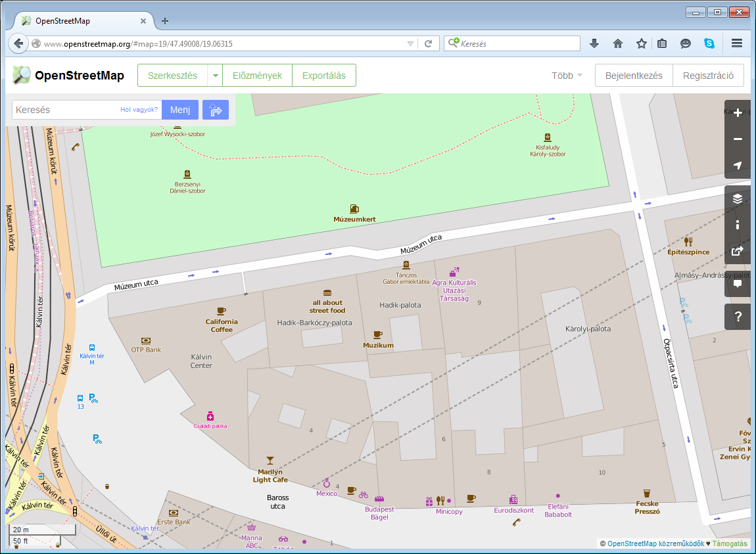Click the Baross utca label
The image size is (756, 554).
click(277, 502)
